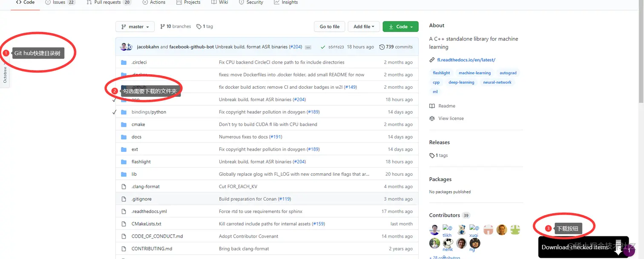Open the 739 commits history
The image size is (644, 259).
pyautogui.click(x=396, y=47)
